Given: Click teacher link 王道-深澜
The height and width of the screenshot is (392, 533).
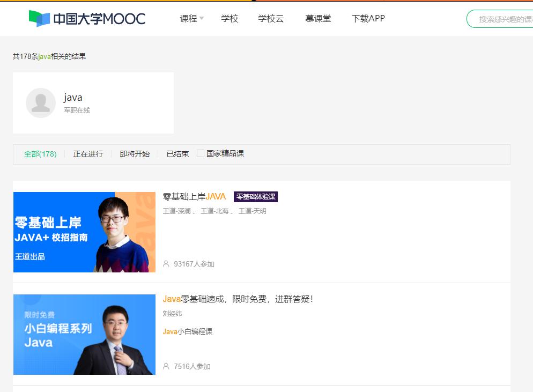Looking at the screenshot, I should point(179,211).
